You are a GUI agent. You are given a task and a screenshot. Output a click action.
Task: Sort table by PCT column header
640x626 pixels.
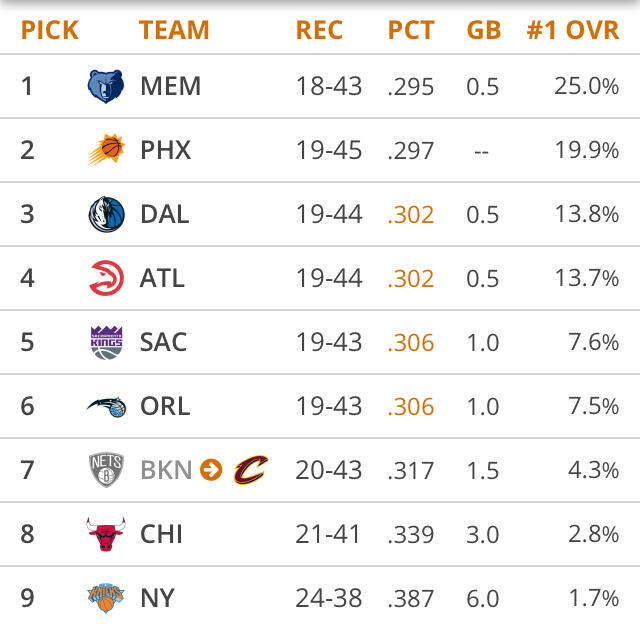411,30
